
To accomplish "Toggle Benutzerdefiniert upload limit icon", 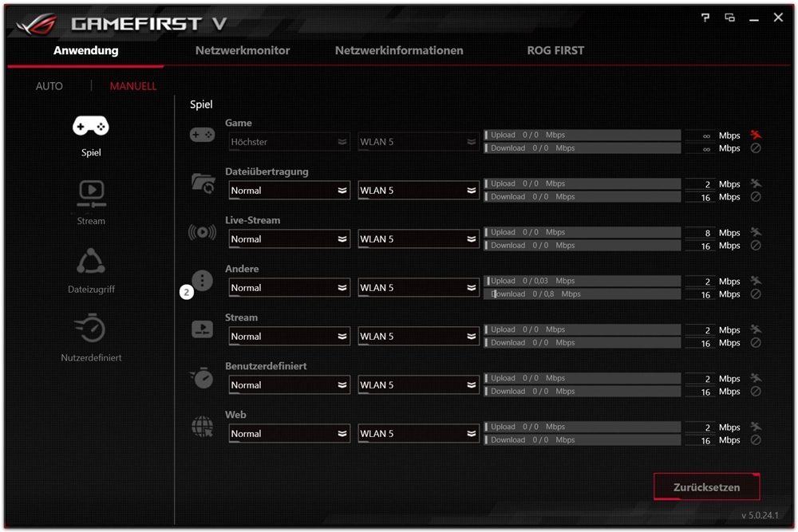I will [x=756, y=378].
